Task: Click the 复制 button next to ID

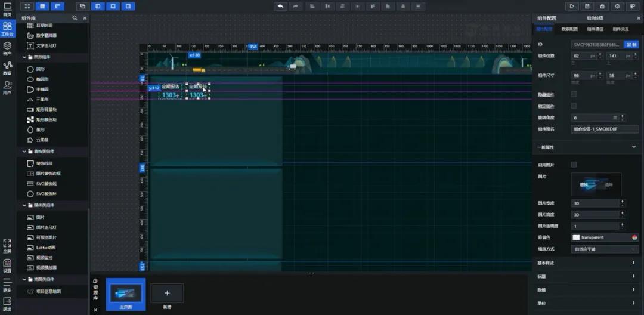Action: coord(631,45)
